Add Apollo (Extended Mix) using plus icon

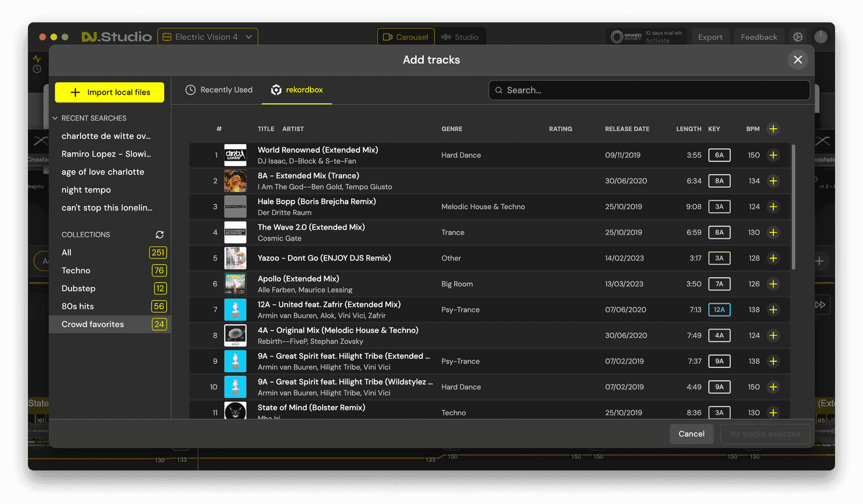773,284
